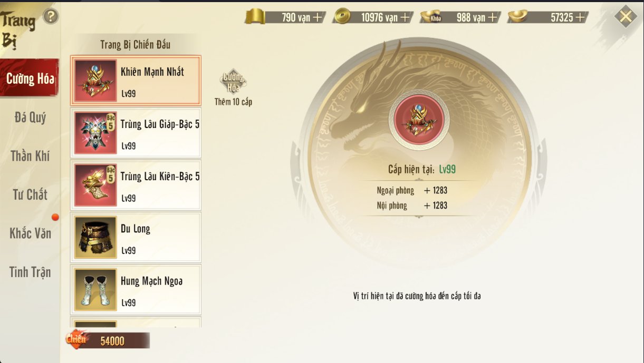Image resolution: width=644 pixels, height=363 pixels.
Task: Tap the Cường Hóa diamond button for 10 levels
Action: [233, 82]
